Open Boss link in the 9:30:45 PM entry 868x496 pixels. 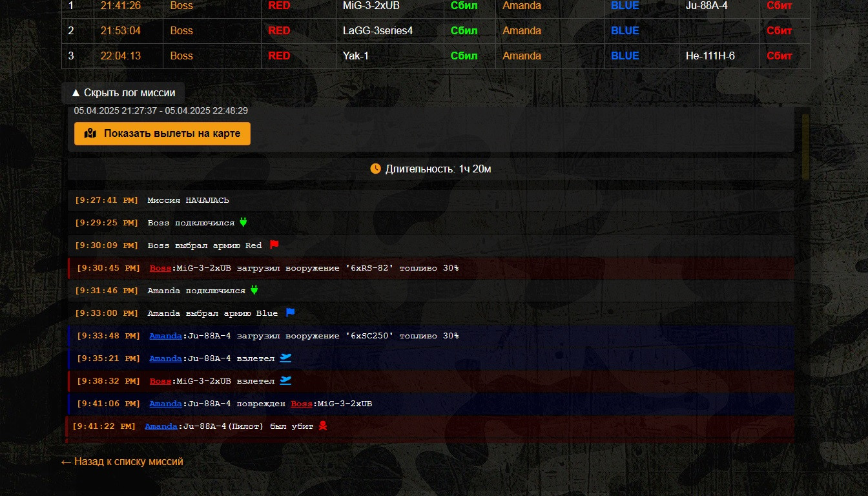pyautogui.click(x=160, y=268)
